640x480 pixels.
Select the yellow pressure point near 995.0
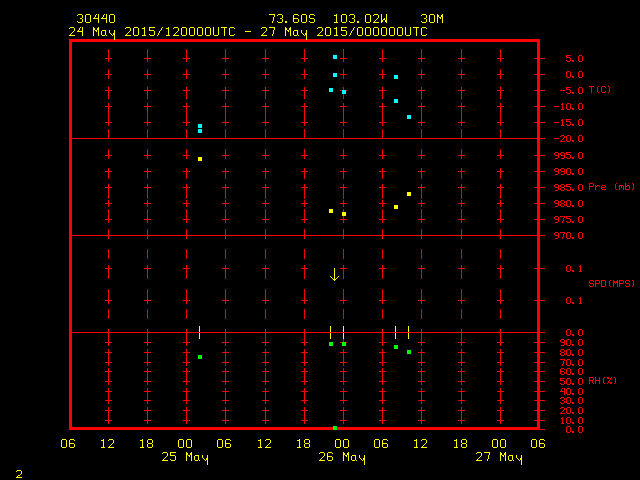pos(200,159)
